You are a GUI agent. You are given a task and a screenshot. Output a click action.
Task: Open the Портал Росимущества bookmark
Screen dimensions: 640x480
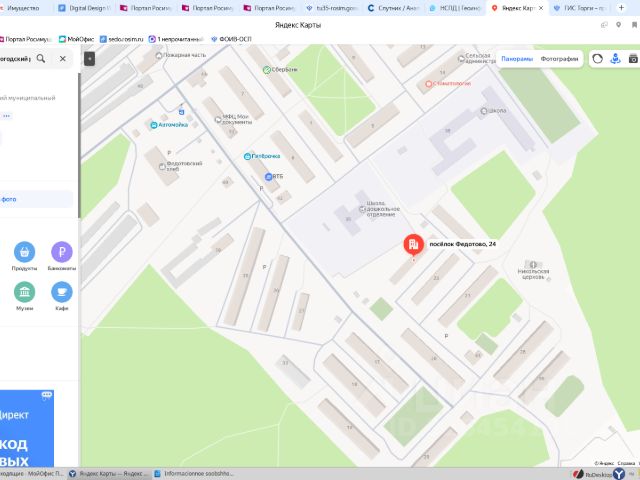tap(26, 39)
